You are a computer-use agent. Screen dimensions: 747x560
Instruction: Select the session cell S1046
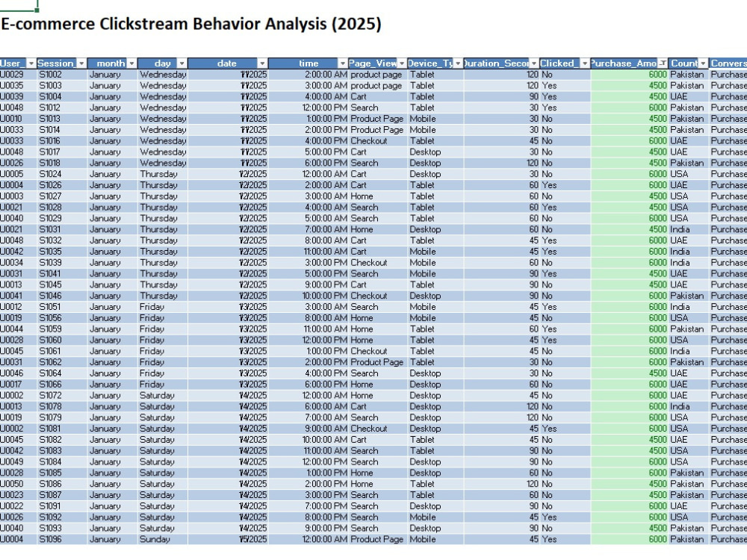[x=63, y=296]
